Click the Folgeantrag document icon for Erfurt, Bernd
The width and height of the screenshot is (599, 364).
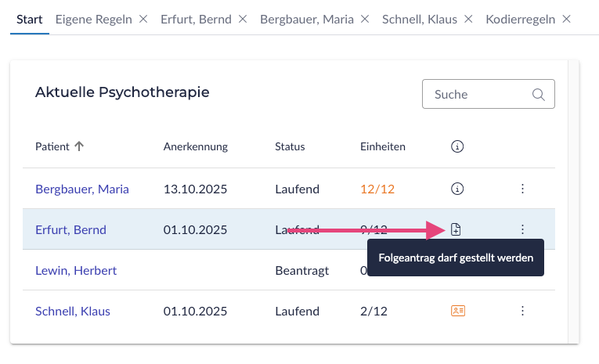pyautogui.click(x=456, y=229)
